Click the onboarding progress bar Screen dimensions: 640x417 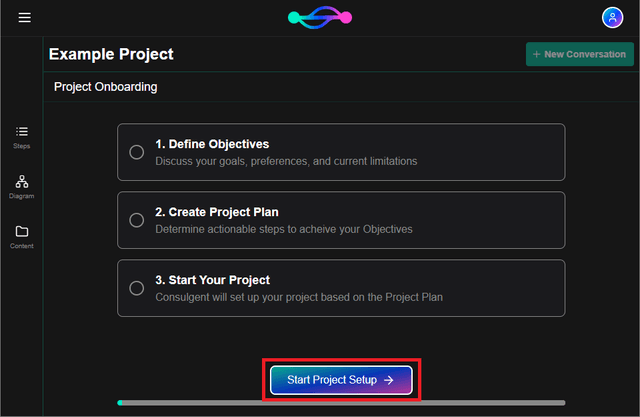coord(341,403)
